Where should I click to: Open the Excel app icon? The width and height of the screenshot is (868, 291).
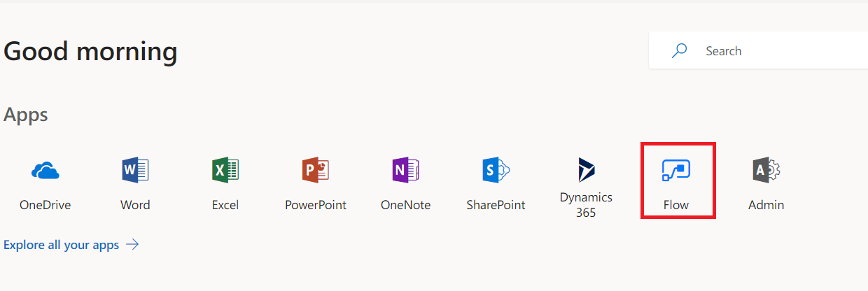point(225,170)
